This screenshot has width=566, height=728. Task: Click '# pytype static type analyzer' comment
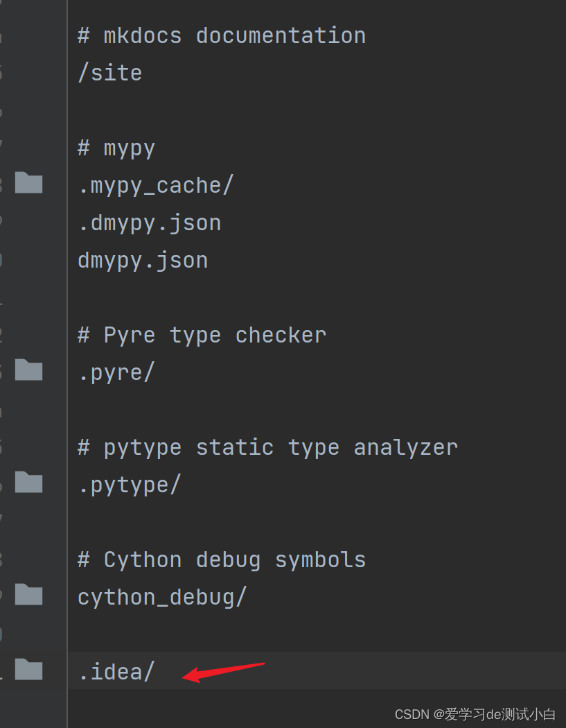[x=267, y=447]
